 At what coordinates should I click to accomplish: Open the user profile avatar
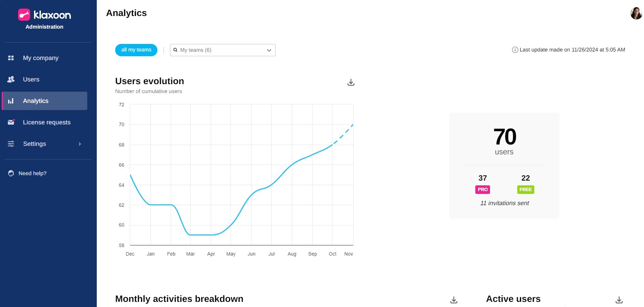pyautogui.click(x=636, y=13)
